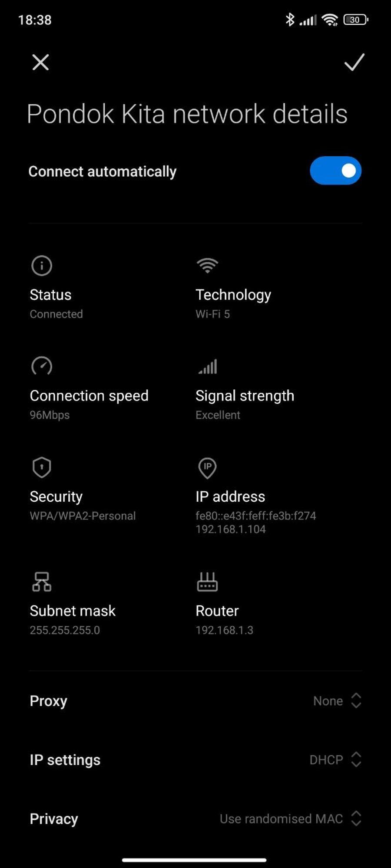Tap the Subnet mask network icon
This screenshot has height=868, width=391.
point(42,582)
